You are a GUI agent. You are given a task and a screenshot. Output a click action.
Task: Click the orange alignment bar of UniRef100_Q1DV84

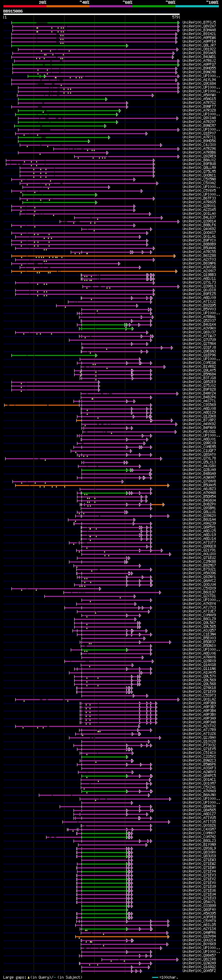pos(122,937)
